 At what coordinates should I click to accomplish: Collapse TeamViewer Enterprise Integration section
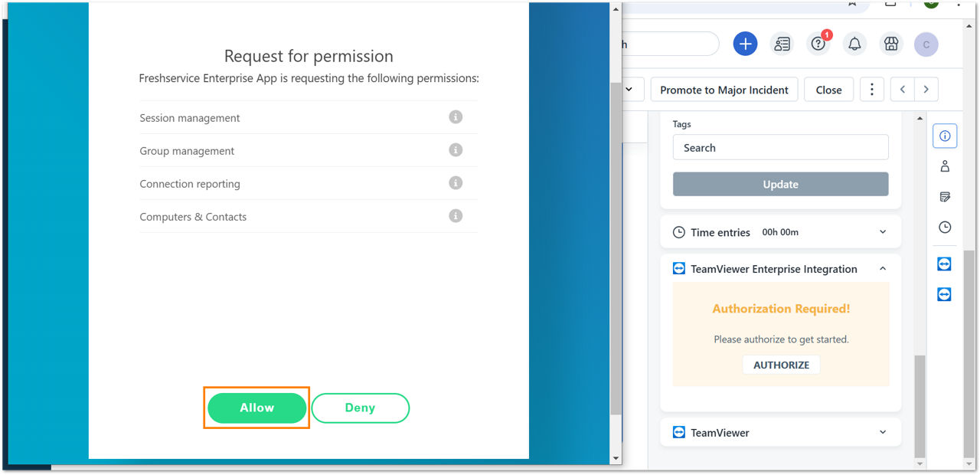[883, 269]
